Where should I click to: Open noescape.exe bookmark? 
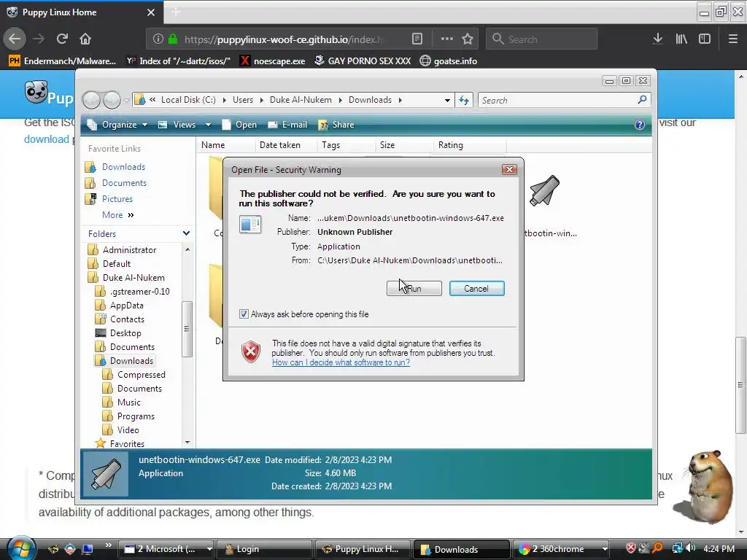[x=273, y=61]
